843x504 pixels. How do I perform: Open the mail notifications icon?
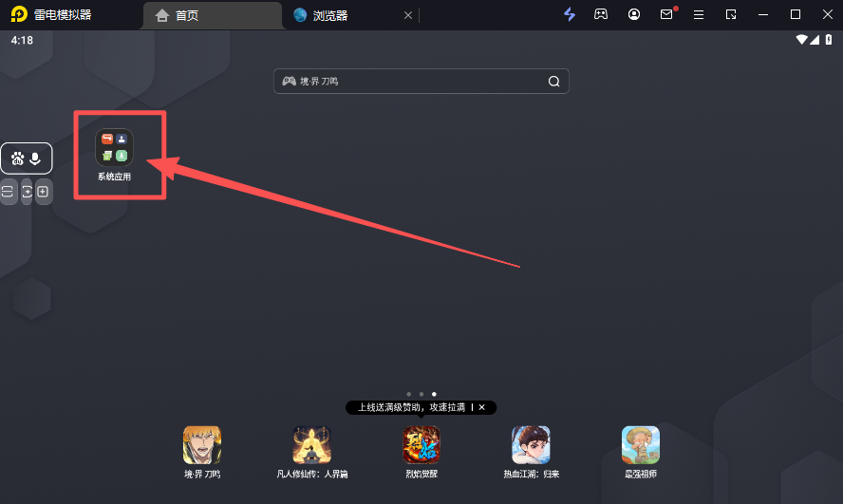click(x=666, y=14)
